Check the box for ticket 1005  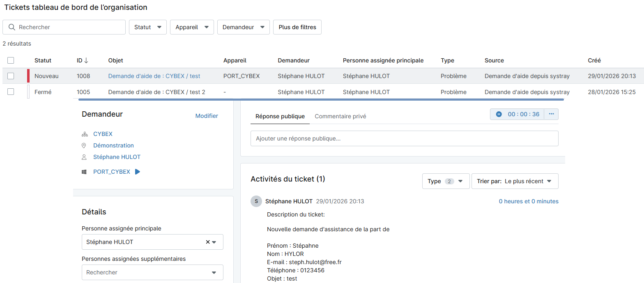tap(11, 92)
